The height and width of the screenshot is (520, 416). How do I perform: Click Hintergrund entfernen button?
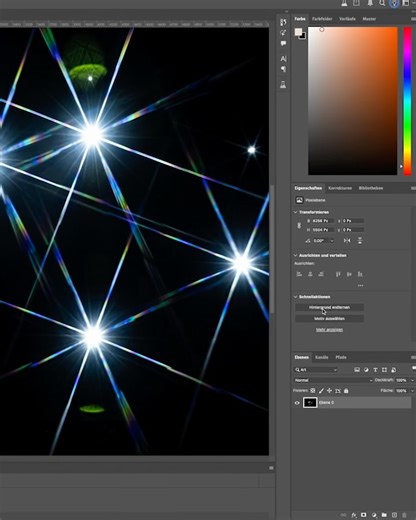[x=329, y=307]
